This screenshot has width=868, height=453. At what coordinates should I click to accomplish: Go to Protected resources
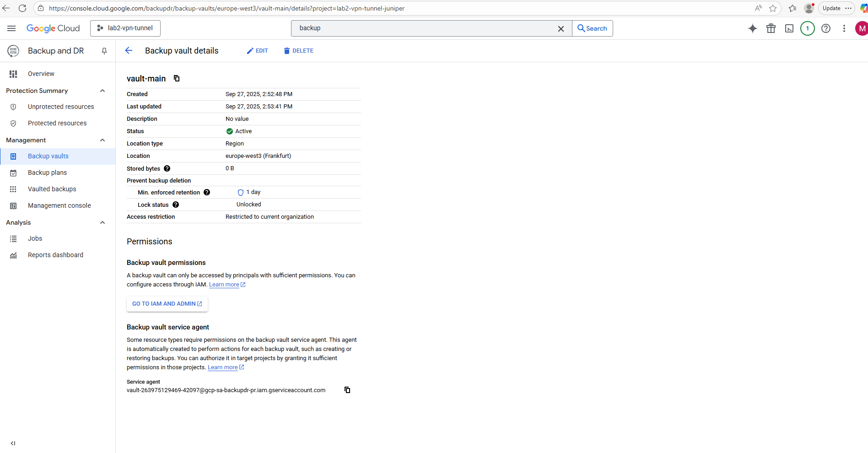(58, 123)
